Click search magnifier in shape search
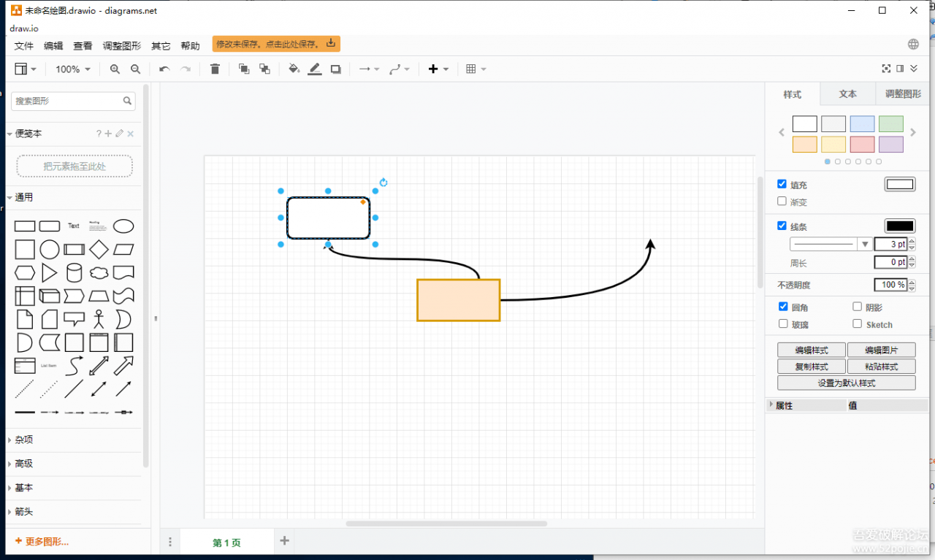Viewport: 935px width, 560px height. pyautogui.click(x=127, y=101)
